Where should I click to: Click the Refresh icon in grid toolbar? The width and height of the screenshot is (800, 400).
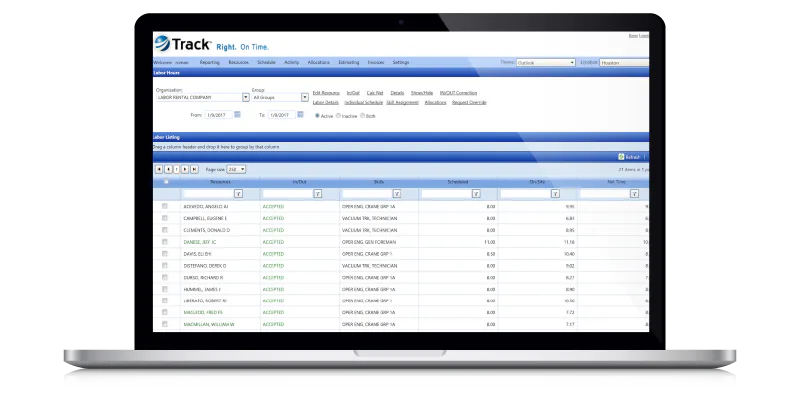[621, 157]
